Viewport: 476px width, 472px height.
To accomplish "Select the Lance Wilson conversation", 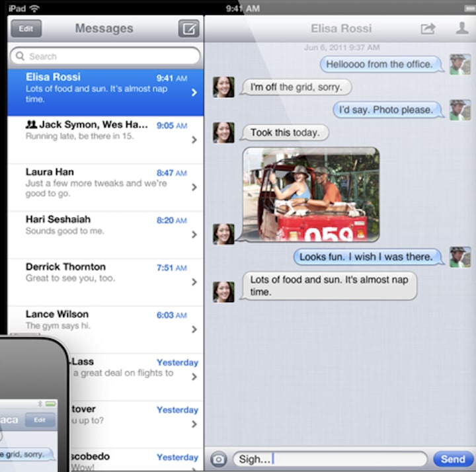I will 105,329.
